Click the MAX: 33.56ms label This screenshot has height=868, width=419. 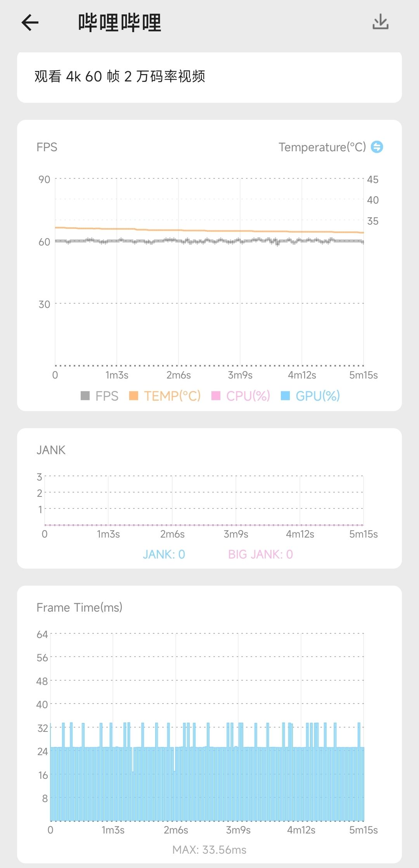tap(209, 850)
